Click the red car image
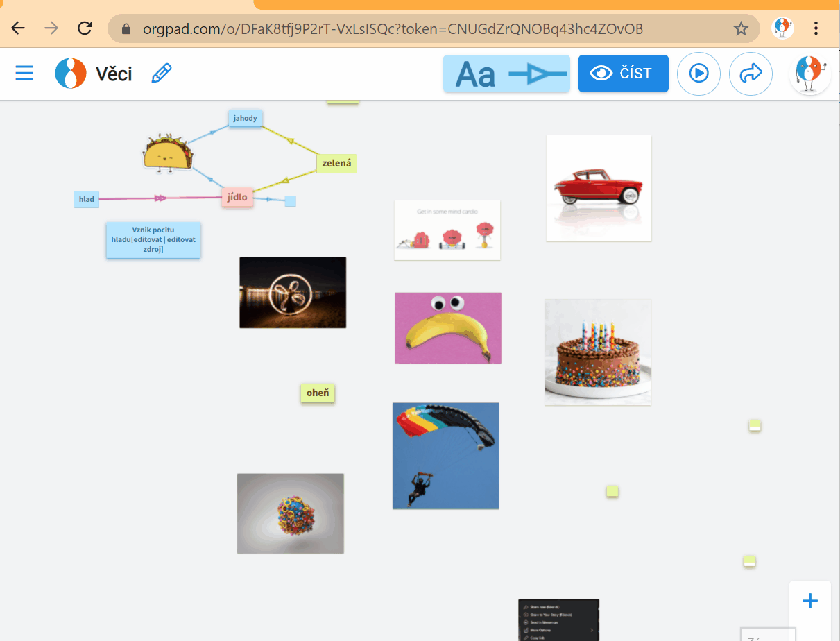The height and width of the screenshot is (641, 840). click(599, 188)
